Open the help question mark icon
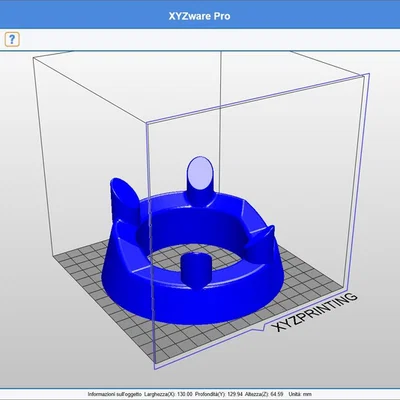Viewport: 400px width, 400px height. tap(12, 40)
